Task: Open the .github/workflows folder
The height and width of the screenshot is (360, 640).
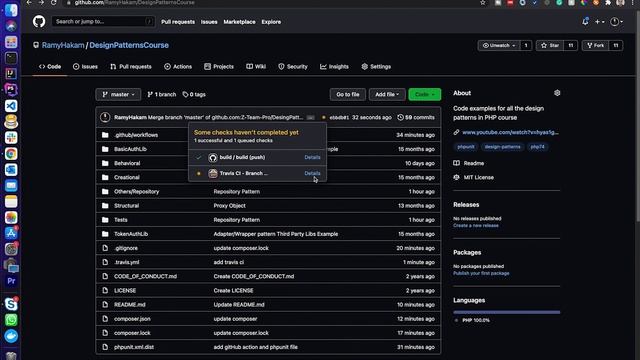Action: click(136, 135)
